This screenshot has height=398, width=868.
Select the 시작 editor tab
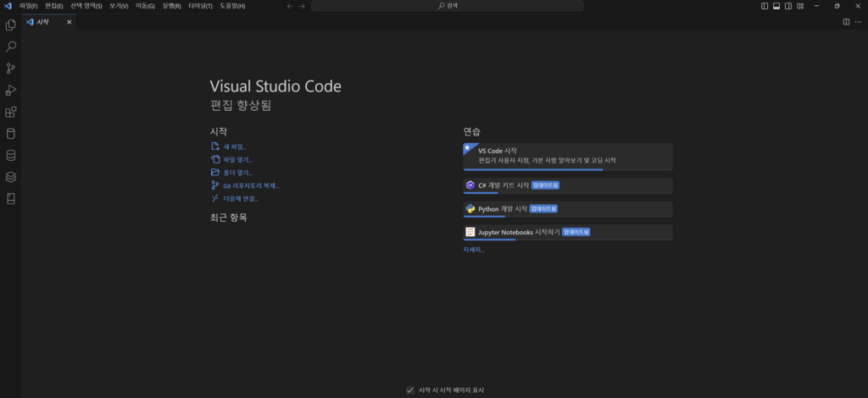48,22
